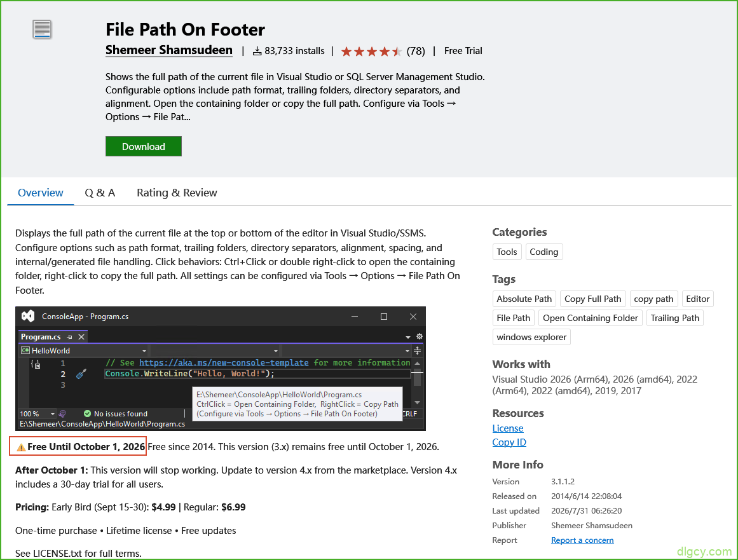Click the Report a concern link
The width and height of the screenshot is (738, 560).
click(582, 540)
